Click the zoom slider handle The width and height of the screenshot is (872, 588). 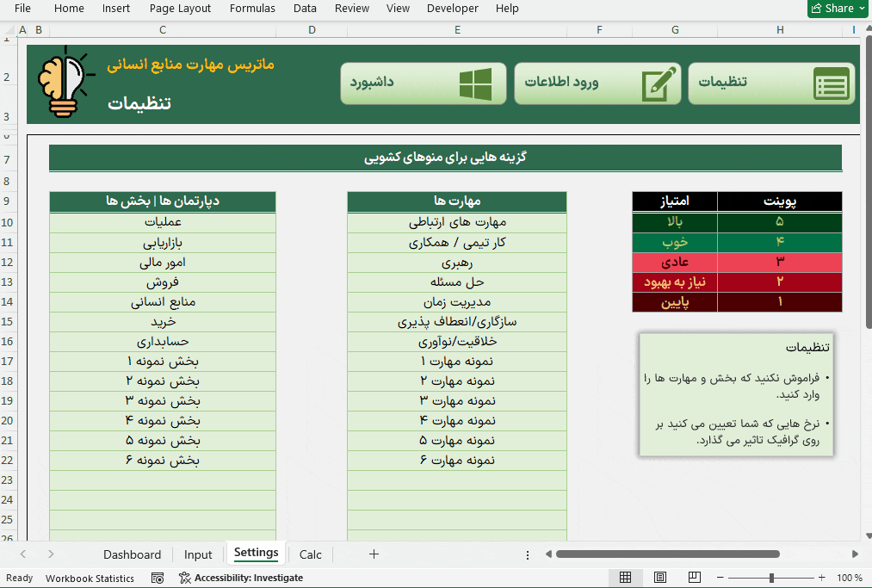tap(771, 578)
